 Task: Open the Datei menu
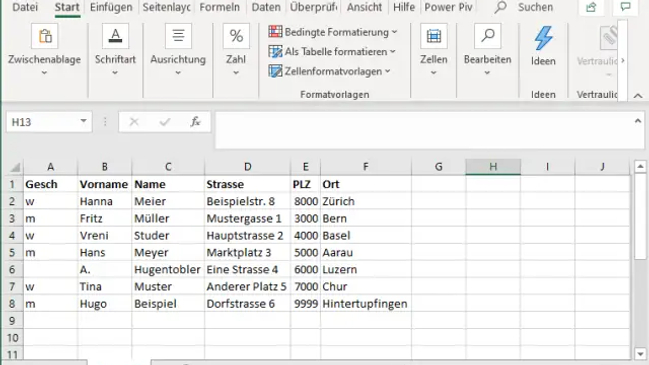[25, 7]
